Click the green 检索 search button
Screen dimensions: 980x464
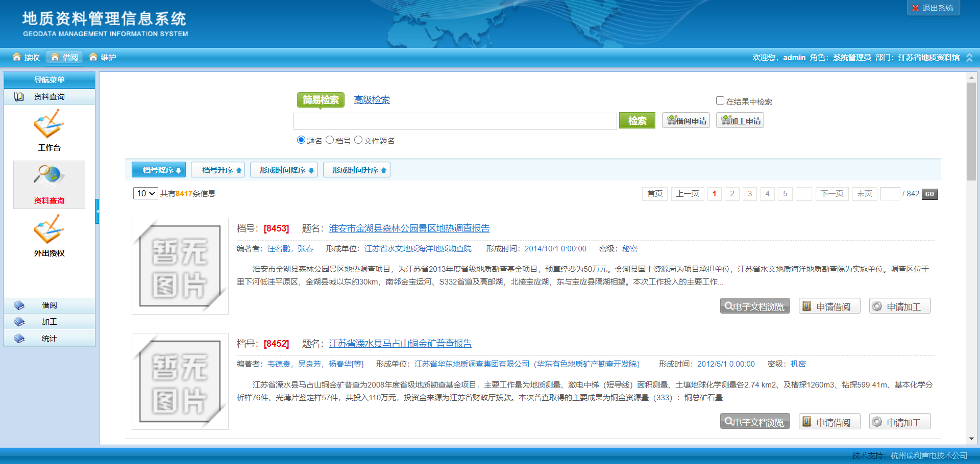[637, 121]
